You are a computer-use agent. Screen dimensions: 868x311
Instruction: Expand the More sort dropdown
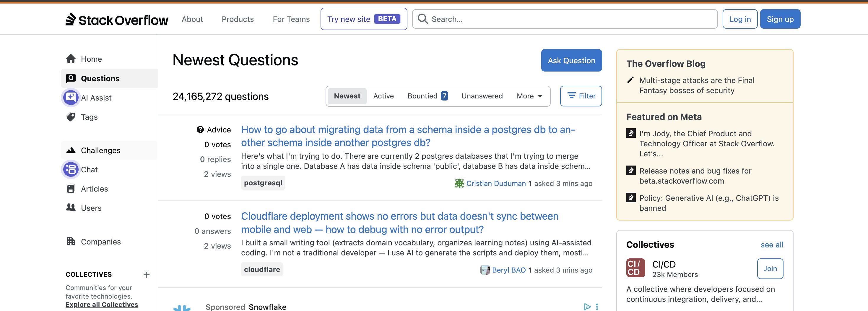529,96
